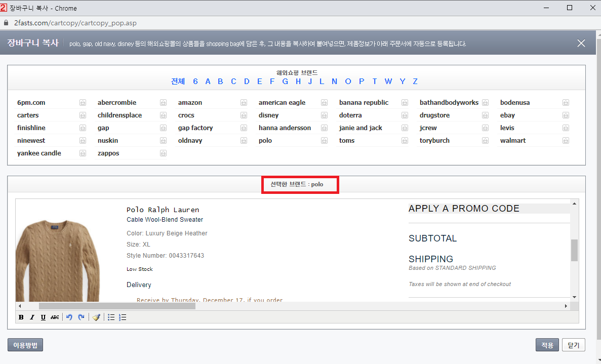Image resolution: width=601 pixels, height=364 pixels.
Task: Click the undo arrow in editor toolbar
Action: [x=69, y=317]
